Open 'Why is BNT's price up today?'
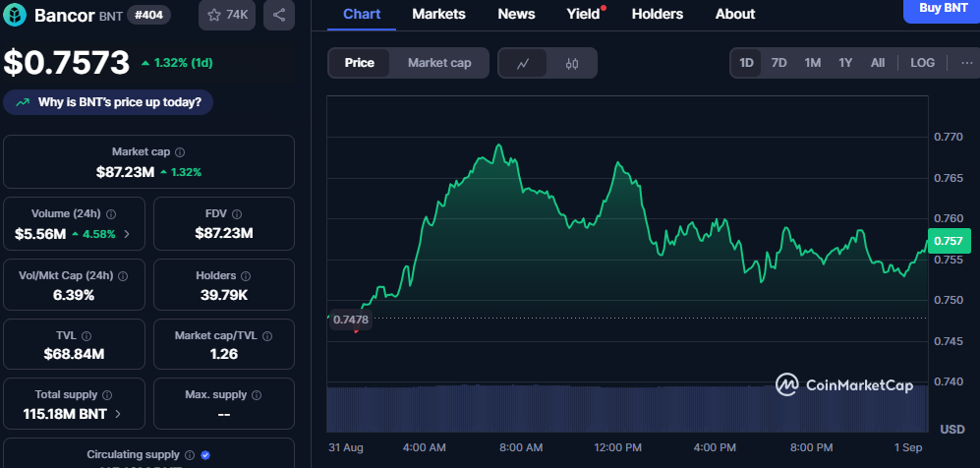Viewport: 980px width, 468px height. coord(108,101)
